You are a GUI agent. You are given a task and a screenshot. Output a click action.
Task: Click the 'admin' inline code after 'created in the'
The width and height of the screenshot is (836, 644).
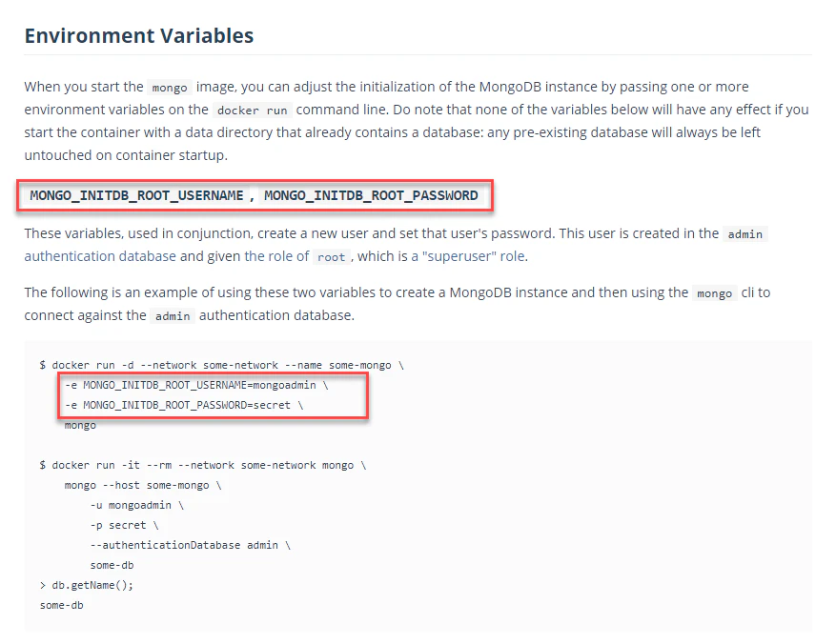744,234
